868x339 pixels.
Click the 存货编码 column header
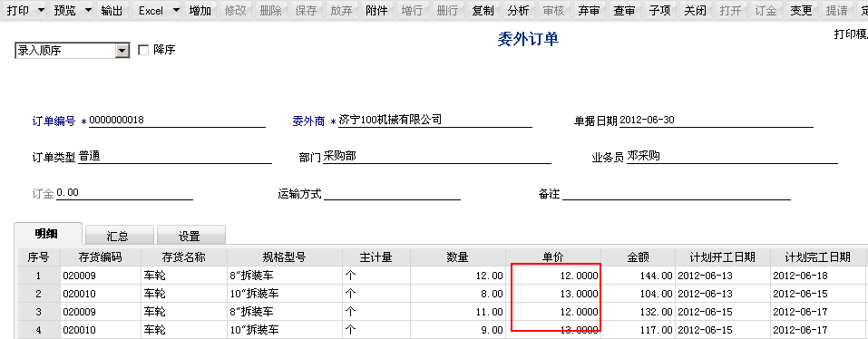point(100,257)
